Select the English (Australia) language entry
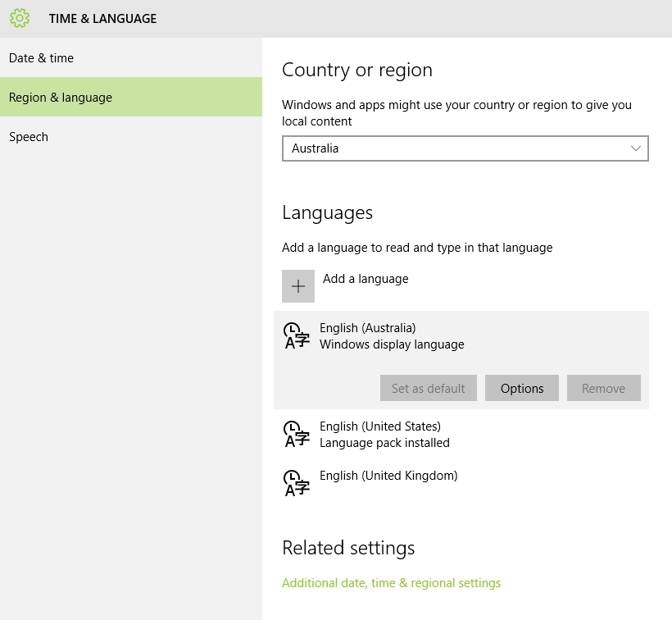Viewport: 672px width, 620px height. tap(461, 360)
